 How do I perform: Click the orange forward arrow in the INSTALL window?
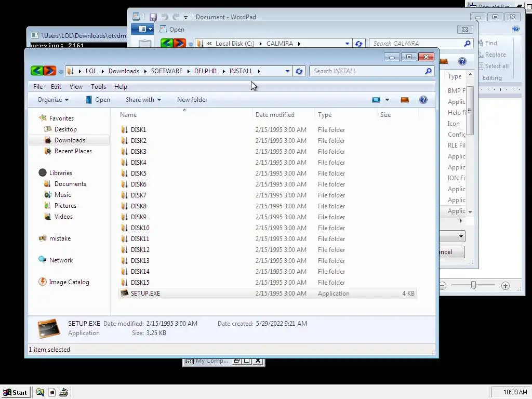pos(49,71)
